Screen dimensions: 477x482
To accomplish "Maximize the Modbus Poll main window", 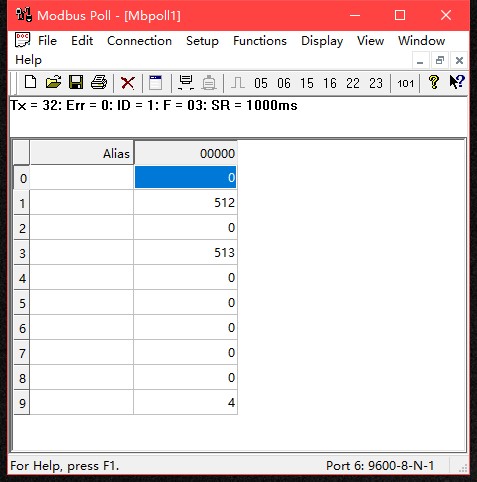I will [400, 15].
